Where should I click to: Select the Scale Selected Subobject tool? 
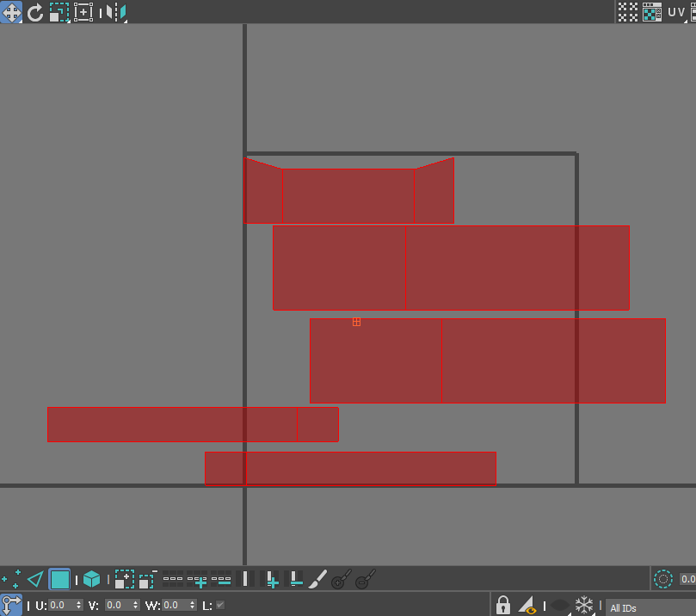(59, 12)
